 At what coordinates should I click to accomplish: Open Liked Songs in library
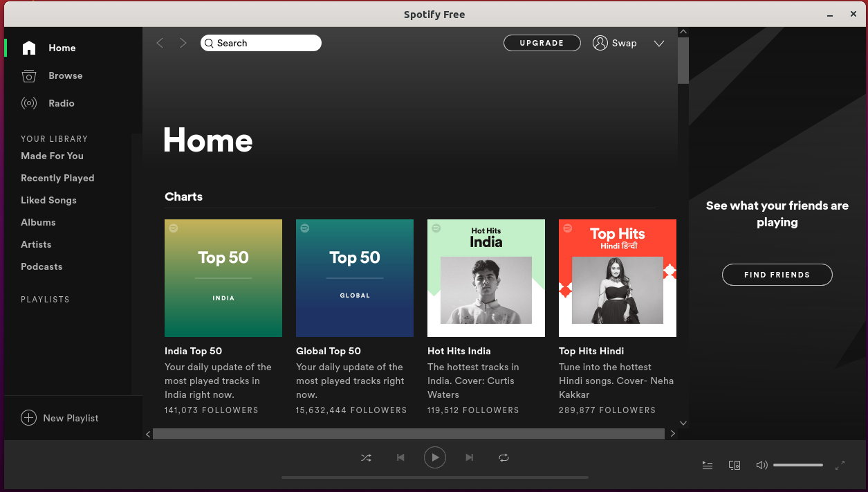(x=48, y=200)
